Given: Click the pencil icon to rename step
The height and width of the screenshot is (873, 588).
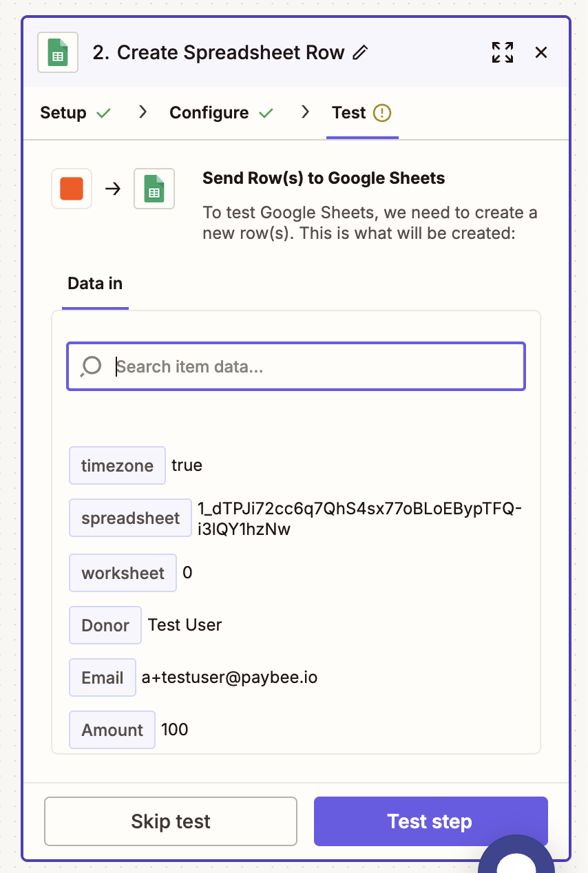Looking at the screenshot, I should (360, 53).
